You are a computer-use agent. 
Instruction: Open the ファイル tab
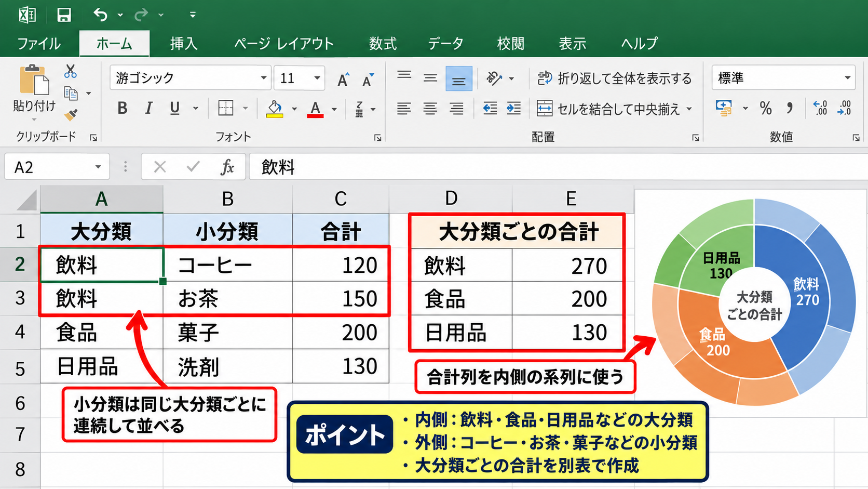tap(39, 44)
